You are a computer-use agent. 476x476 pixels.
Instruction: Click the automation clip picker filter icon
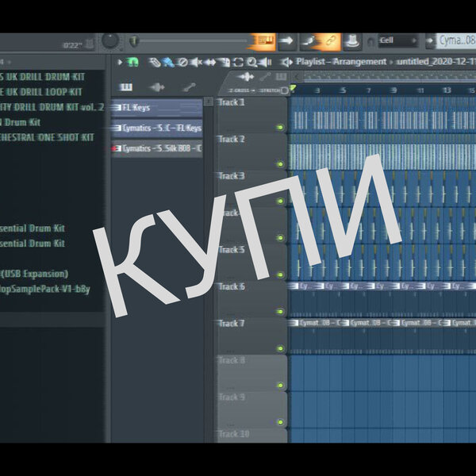click(x=189, y=86)
